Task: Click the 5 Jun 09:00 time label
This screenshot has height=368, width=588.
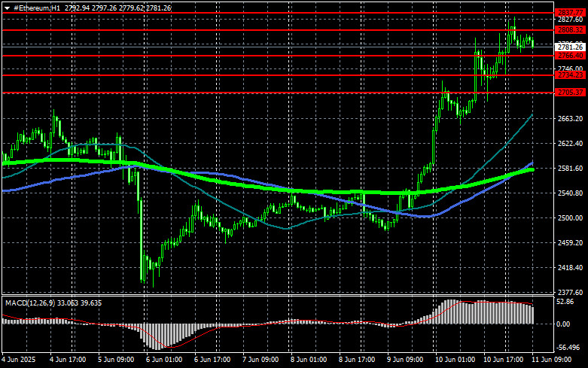Action: (116, 360)
